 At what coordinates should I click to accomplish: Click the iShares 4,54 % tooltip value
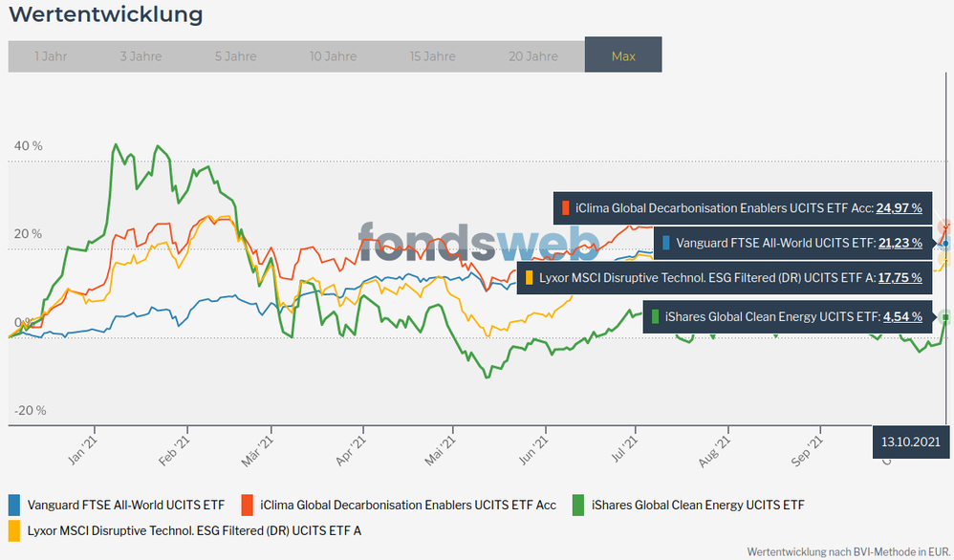[x=901, y=316]
